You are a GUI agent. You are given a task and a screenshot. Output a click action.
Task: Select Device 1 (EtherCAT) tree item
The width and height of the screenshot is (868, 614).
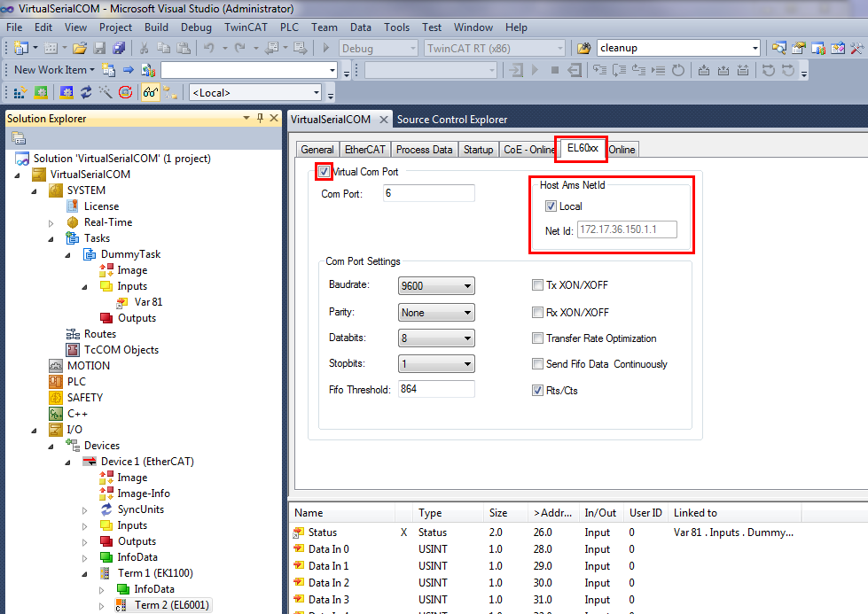[x=147, y=462]
